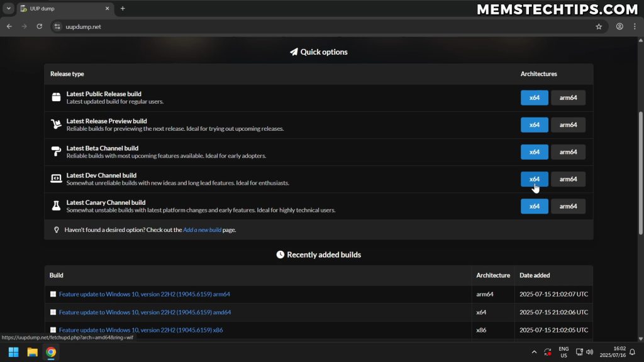Open the 'Add a new build' link
This screenshot has width=644, height=362.
coord(202,230)
